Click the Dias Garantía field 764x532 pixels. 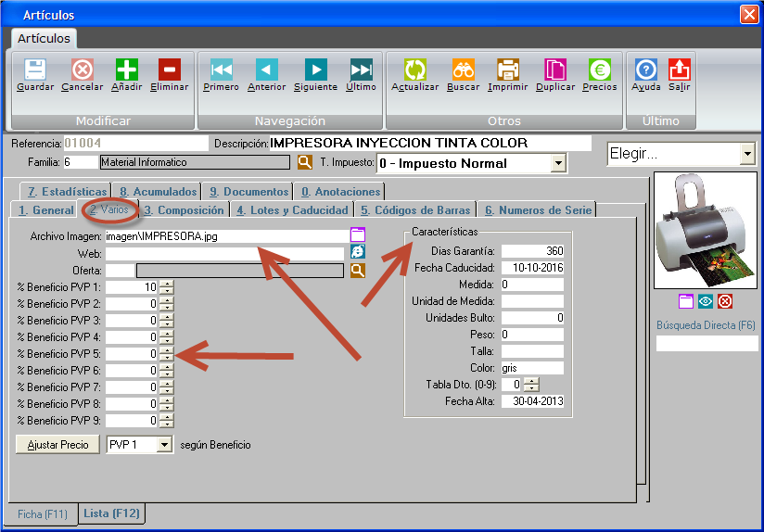(532, 251)
